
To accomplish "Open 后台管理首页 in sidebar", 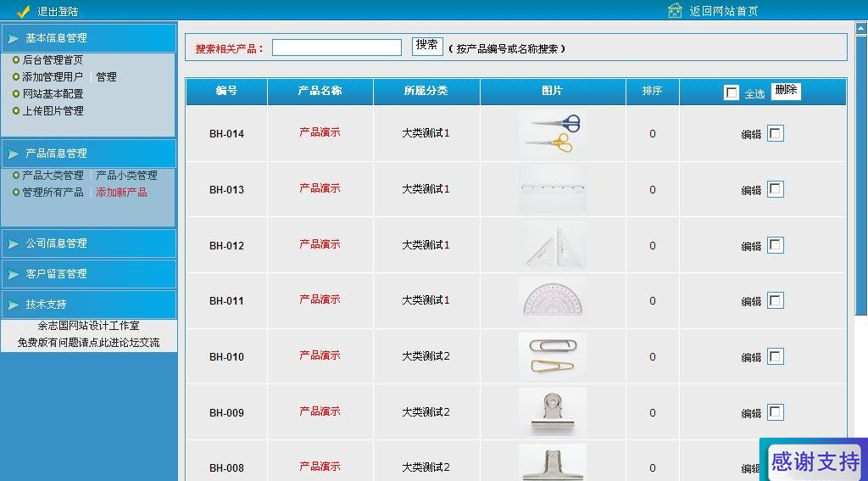I will (x=53, y=60).
